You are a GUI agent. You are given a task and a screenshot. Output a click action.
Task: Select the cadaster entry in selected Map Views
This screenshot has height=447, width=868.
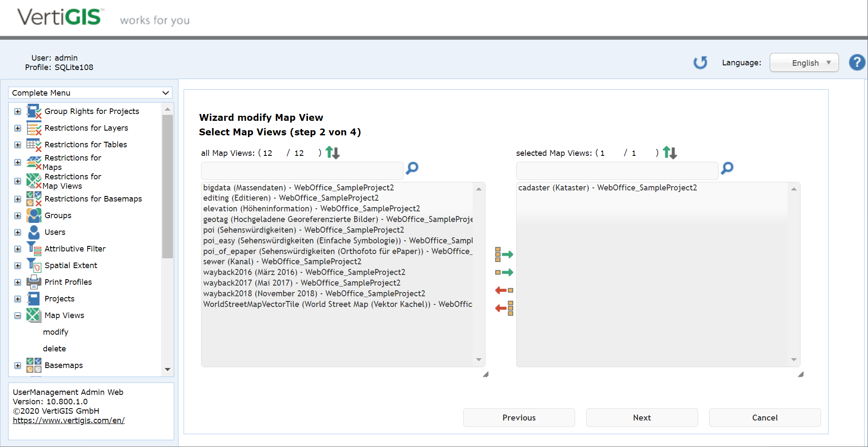[x=608, y=187]
